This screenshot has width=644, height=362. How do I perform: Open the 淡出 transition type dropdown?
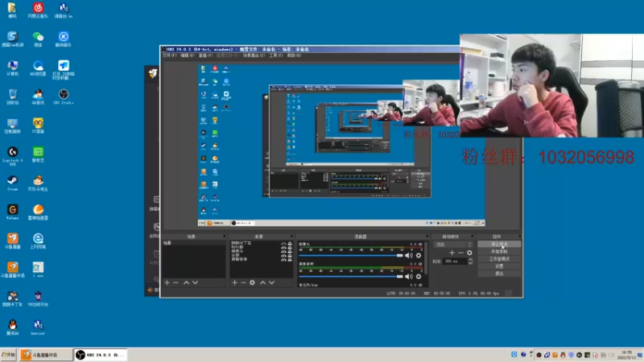(453, 245)
